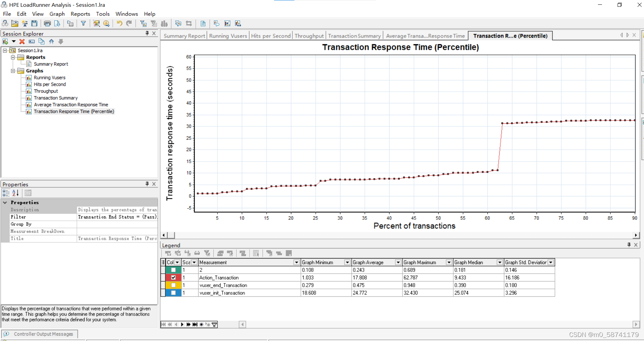Rename the selected Session Explorer item
This screenshot has height=341, width=644.
(32, 42)
